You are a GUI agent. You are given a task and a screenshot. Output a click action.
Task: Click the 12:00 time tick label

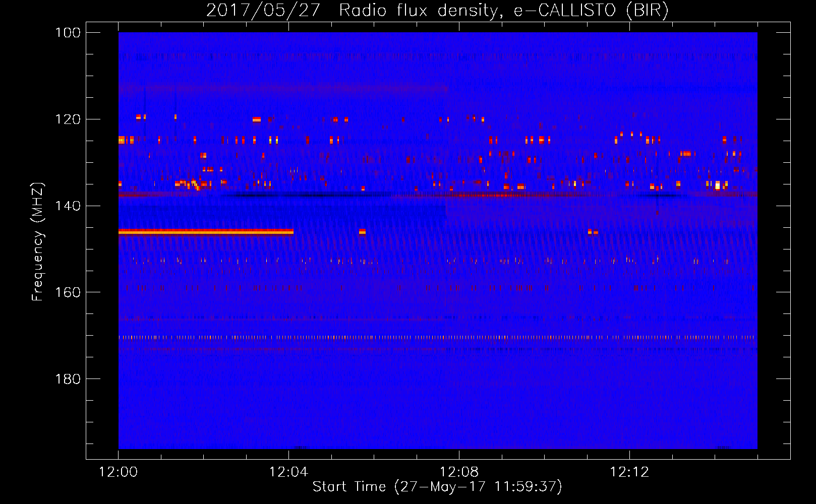coord(118,472)
